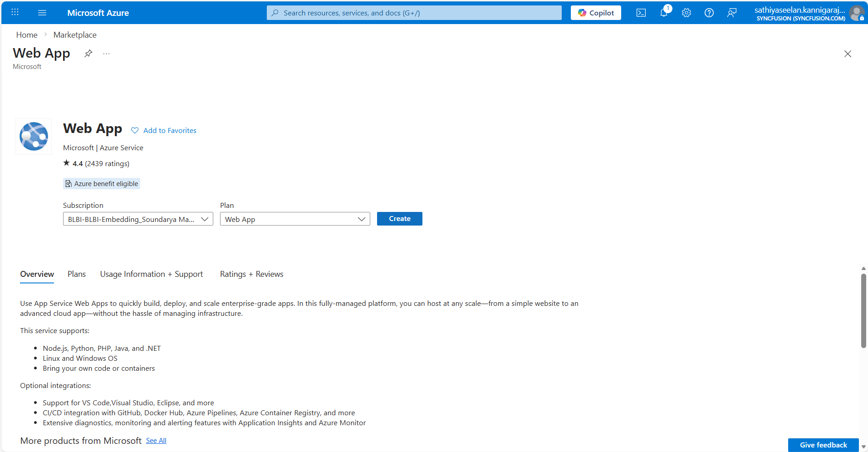The image size is (868, 452).
Task: Navigate to Marketplace breadcrumb
Action: tap(75, 35)
